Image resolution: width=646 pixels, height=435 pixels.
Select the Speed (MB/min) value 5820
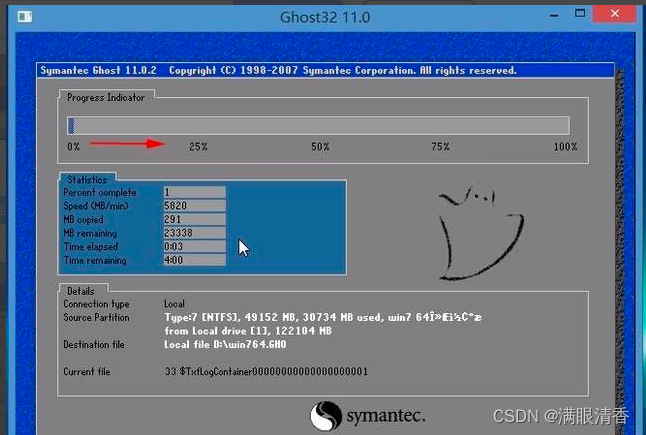click(194, 206)
